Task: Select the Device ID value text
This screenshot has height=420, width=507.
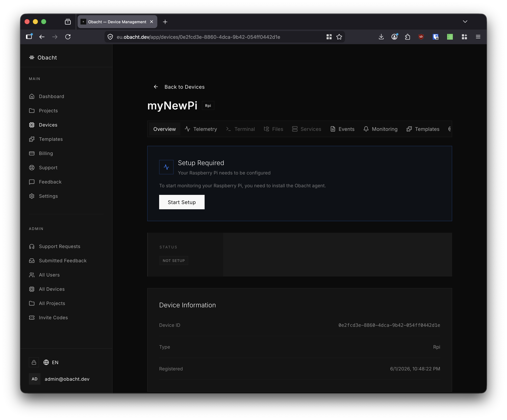Action: (389, 325)
